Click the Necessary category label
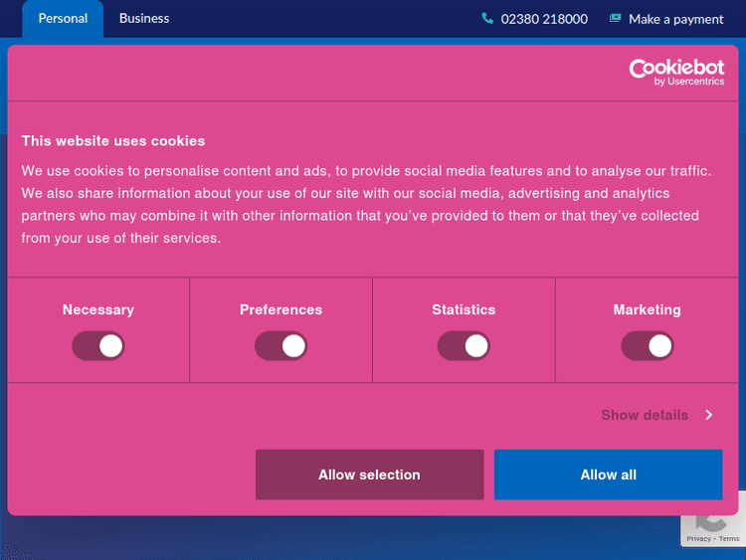746x560 pixels. 97,309
